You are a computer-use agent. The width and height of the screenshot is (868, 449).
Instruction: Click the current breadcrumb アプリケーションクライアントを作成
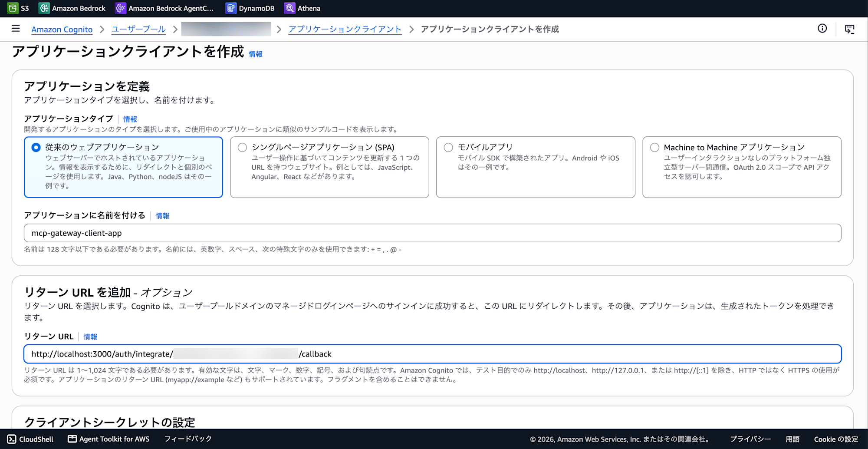(x=490, y=29)
